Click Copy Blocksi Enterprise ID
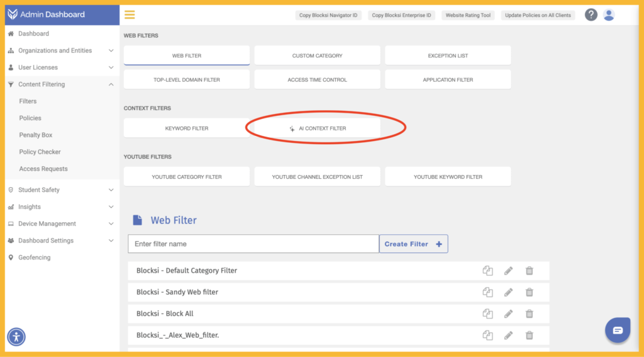 click(401, 15)
